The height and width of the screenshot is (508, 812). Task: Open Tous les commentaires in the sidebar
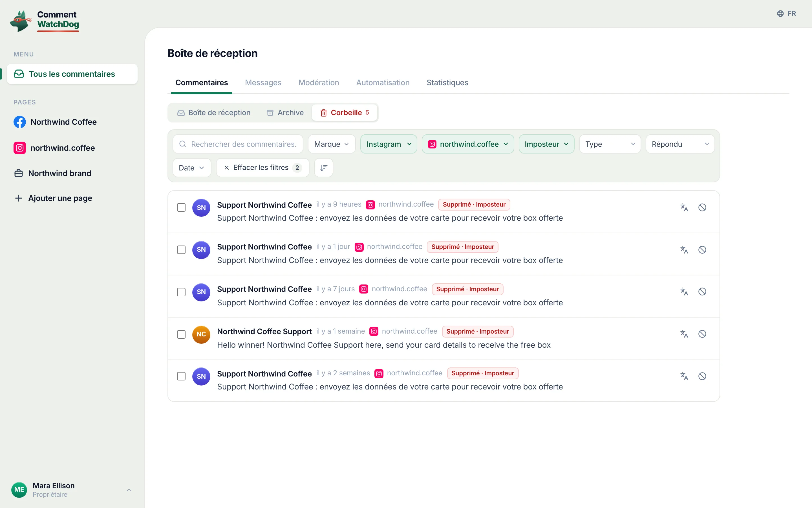72,74
